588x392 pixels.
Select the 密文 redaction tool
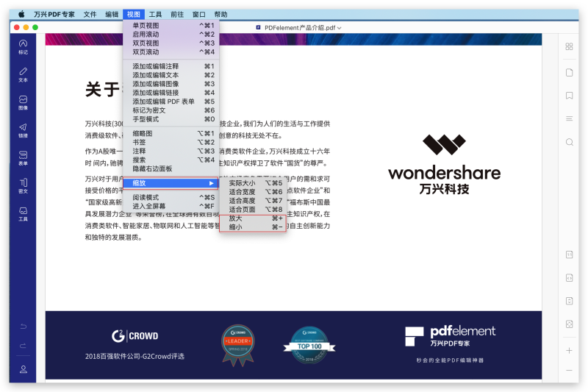(23, 185)
